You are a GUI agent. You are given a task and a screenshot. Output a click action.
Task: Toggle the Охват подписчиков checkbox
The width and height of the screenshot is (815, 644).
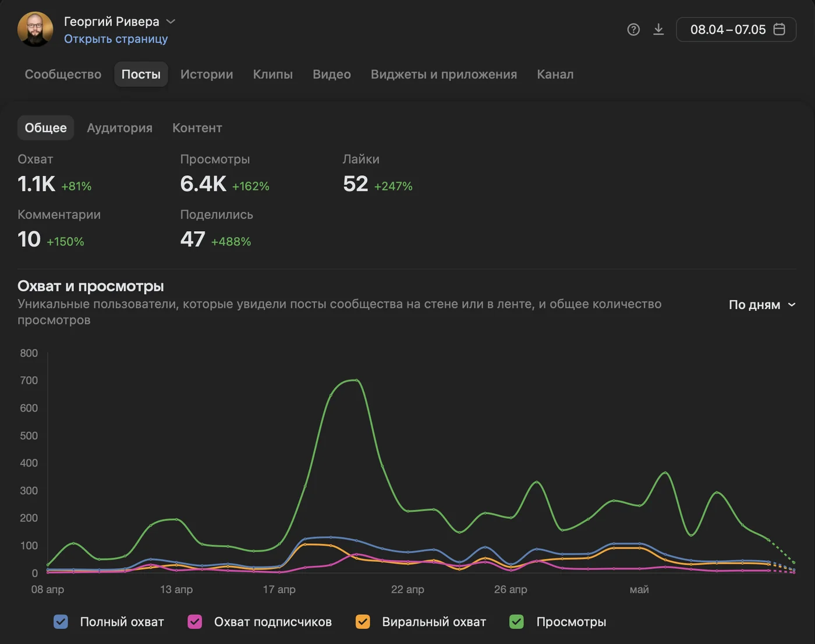[x=195, y=622]
